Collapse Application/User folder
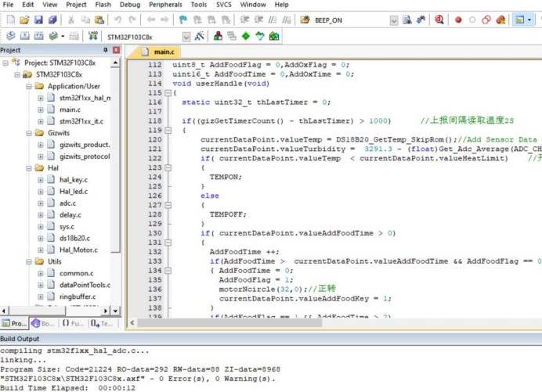The height and width of the screenshot is (392, 542). coord(29,86)
